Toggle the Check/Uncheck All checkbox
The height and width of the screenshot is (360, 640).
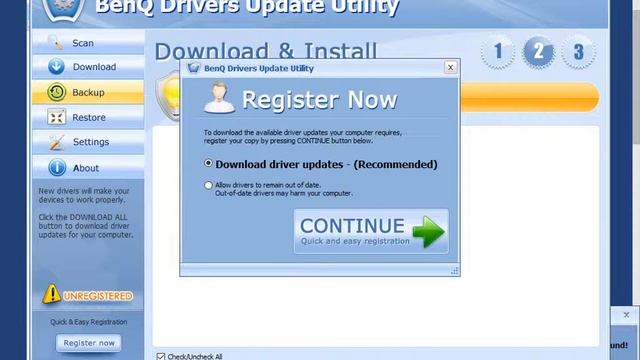pyautogui.click(x=161, y=357)
